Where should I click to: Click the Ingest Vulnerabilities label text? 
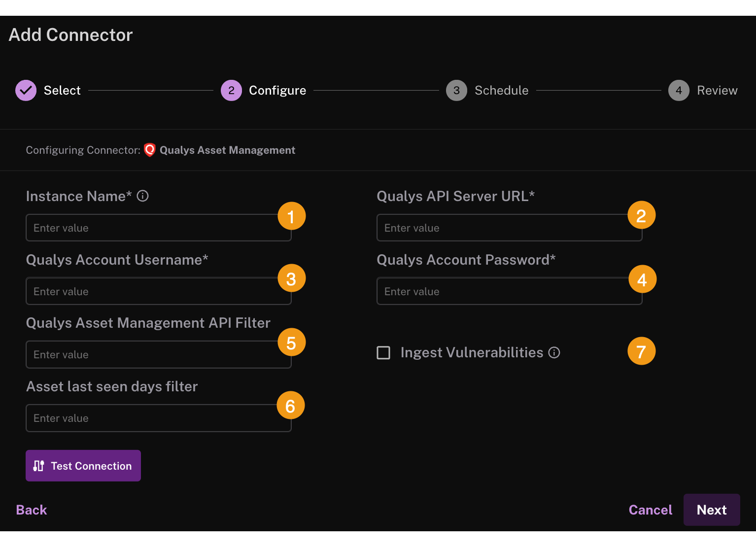tap(472, 352)
